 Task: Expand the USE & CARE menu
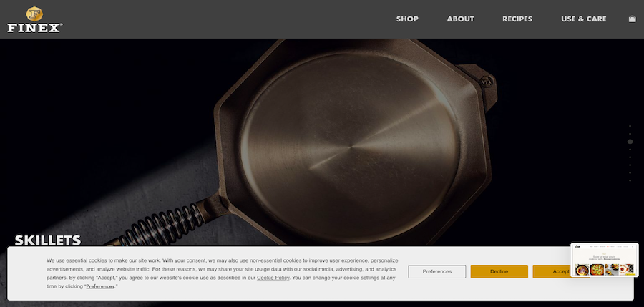584,19
